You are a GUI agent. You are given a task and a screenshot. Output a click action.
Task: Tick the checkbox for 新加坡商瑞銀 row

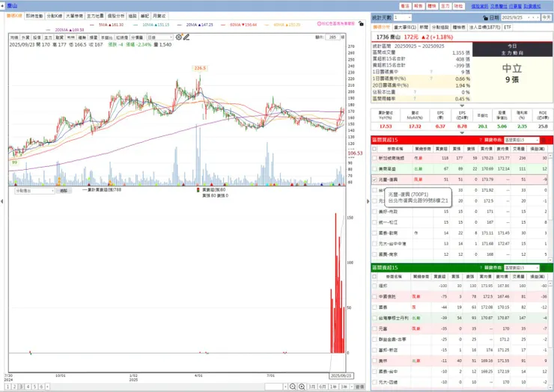point(374,158)
